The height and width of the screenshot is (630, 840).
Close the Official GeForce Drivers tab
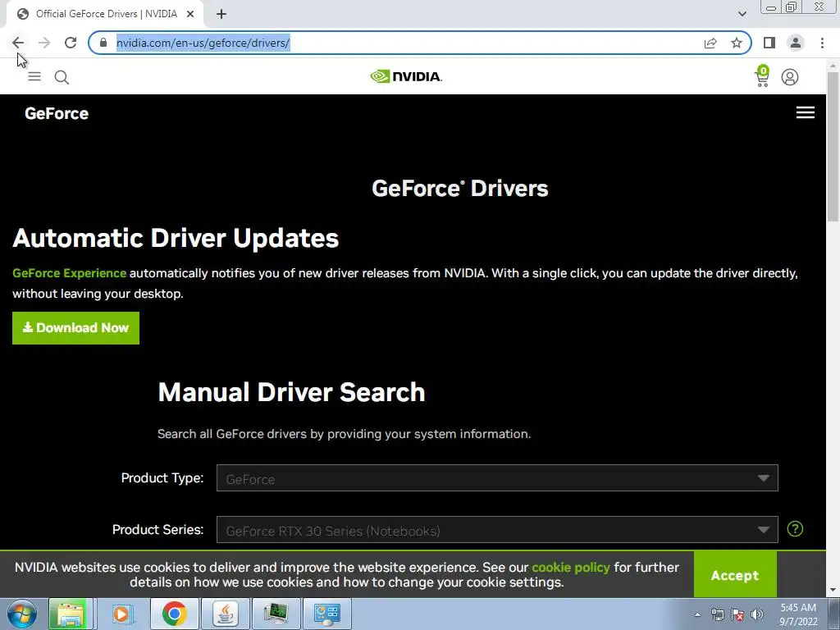[x=190, y=15]
